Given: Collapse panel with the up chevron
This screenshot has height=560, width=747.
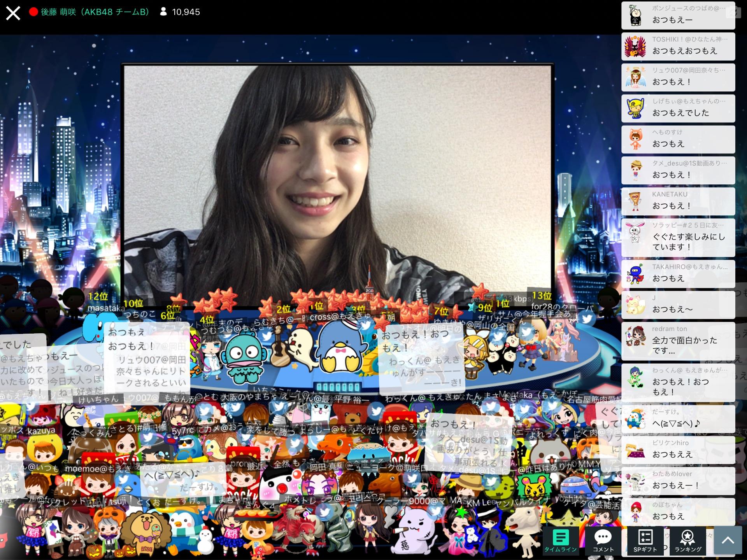Looking at the screenshot, I should [728, 541].
